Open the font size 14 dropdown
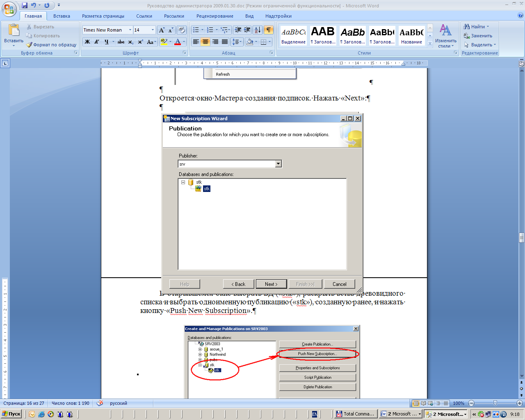Viewport: 525px width, 420px height. click(153, 30)
